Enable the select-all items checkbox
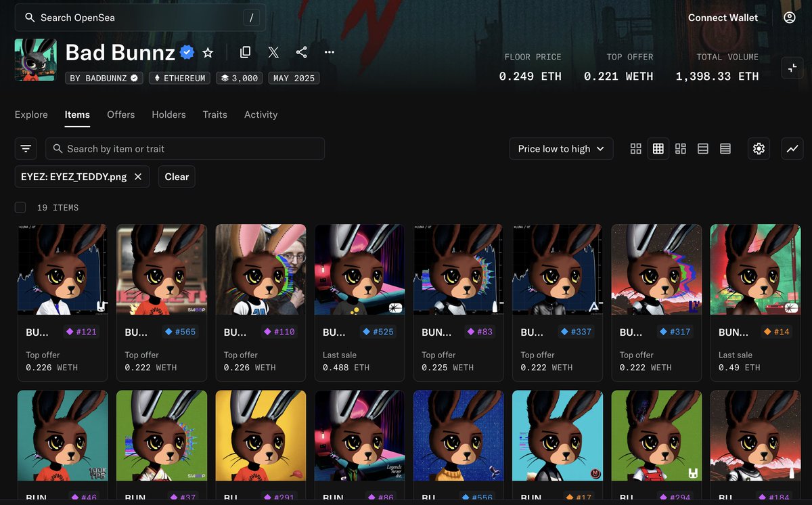Screen dimensions: 812x505 pyautogui.click(x=20, y=207)
